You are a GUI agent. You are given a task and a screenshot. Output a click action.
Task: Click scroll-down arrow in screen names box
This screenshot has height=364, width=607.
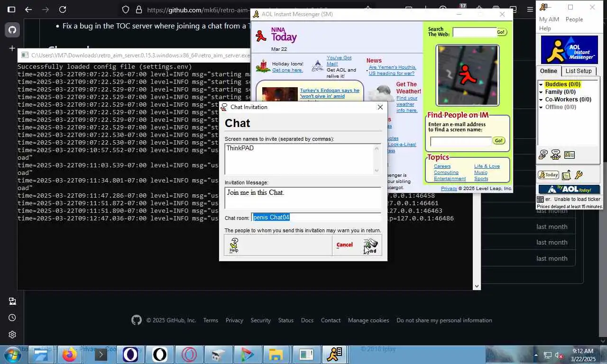[377, 171]
